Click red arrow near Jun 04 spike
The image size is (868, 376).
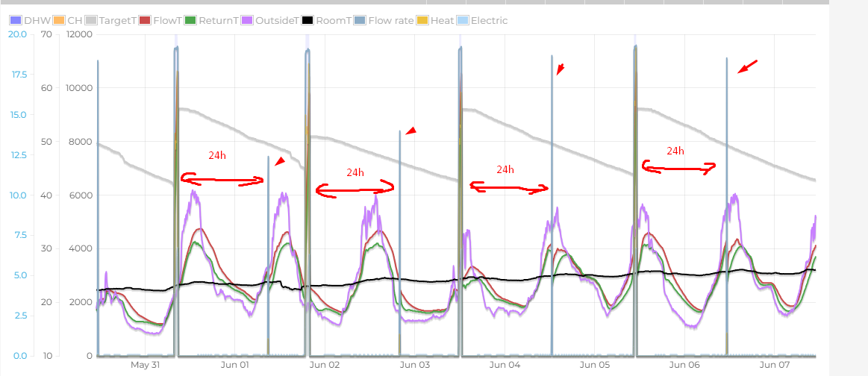click(x=561, y=69)
